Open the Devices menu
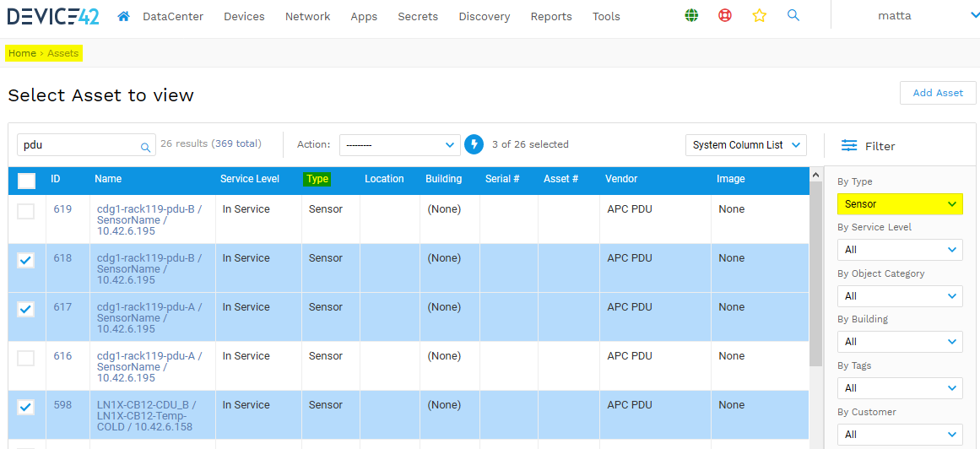This screenshot has height=449, width=980. pos(245,17)
